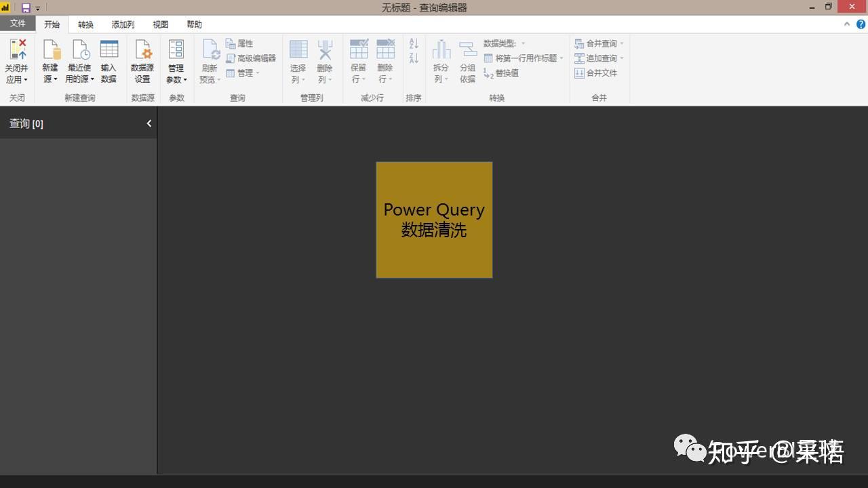Collapse the 查询 [0] queries pane

[149, 123]
